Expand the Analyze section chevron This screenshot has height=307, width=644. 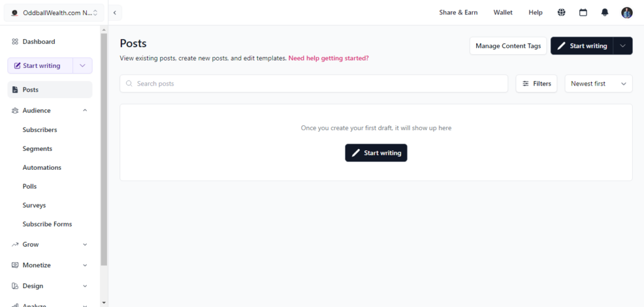coord(85,305)
